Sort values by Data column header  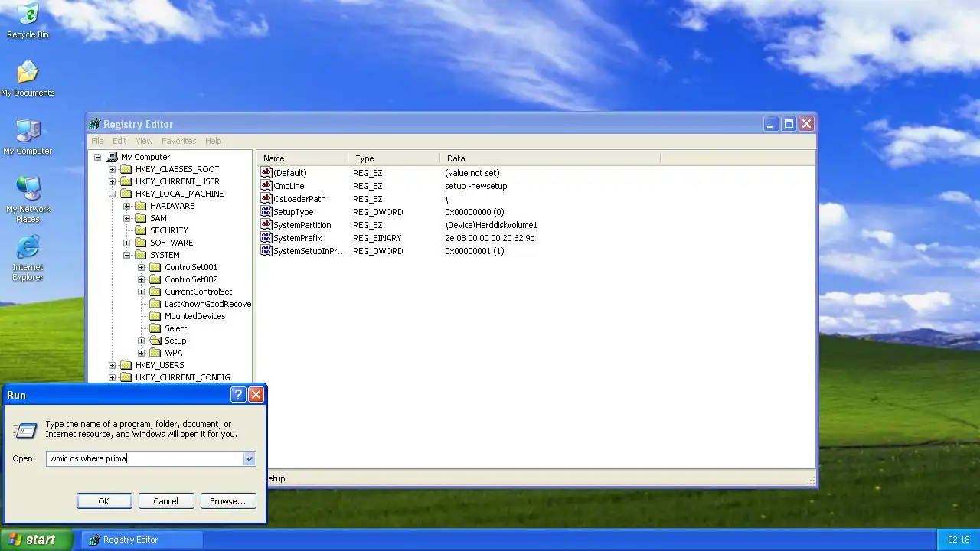550,158
